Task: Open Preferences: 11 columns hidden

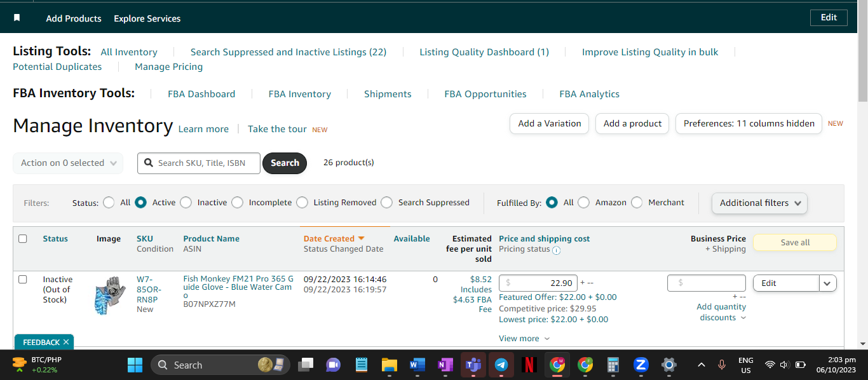Action: point(749,124)
